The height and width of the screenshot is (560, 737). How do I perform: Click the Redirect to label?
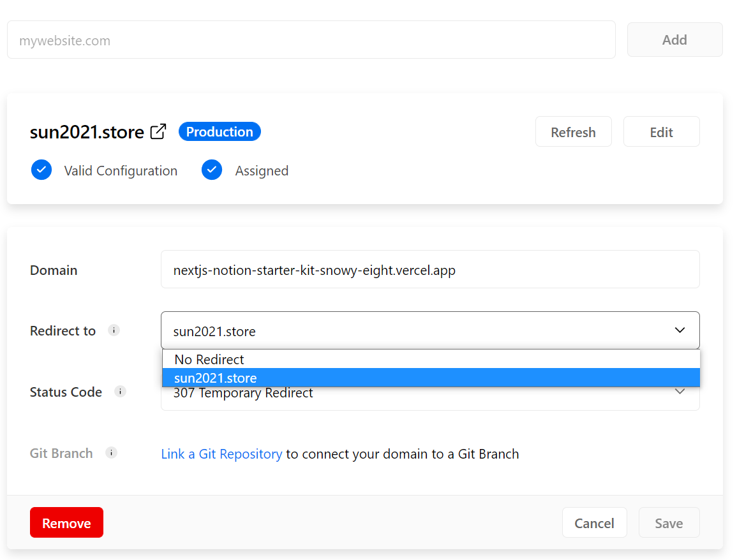pyautogui.click(x=63, y=331)
